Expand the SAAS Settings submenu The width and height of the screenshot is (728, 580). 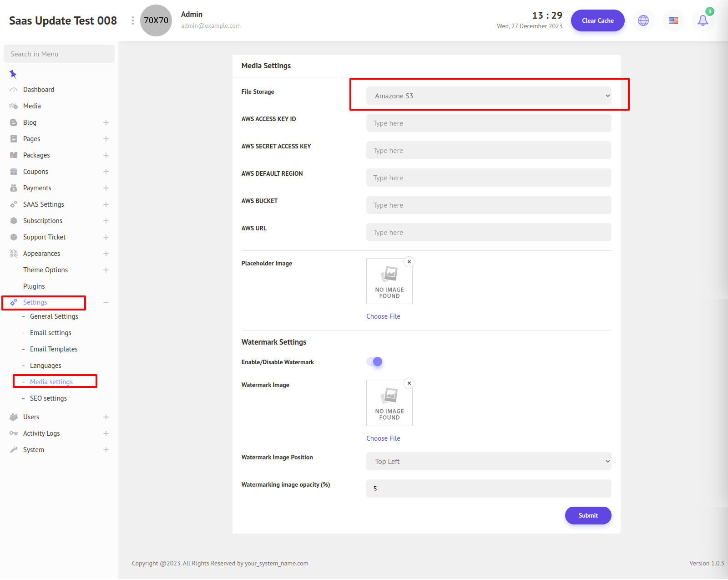(106, 204)
